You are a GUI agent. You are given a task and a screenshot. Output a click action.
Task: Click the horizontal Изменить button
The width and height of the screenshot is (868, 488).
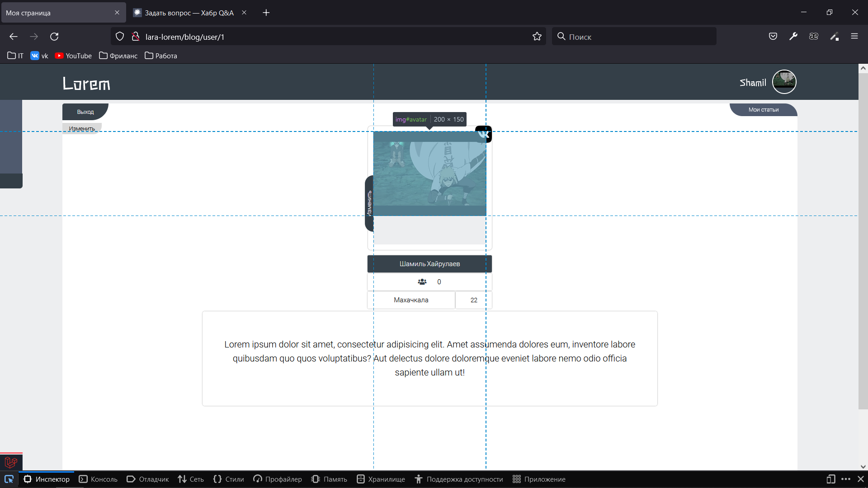(82, 129)
